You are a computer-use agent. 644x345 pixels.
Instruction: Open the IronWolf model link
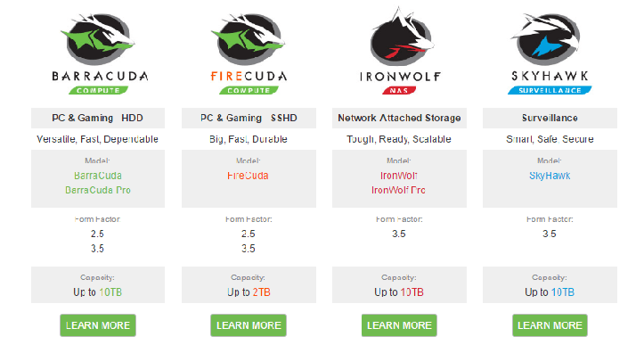[398, 176]
